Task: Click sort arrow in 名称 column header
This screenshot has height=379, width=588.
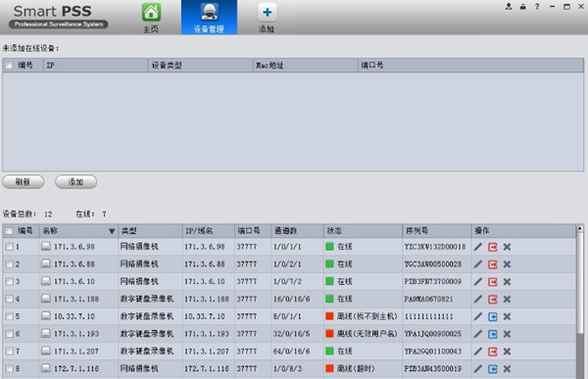Action: tap(112, 231)
